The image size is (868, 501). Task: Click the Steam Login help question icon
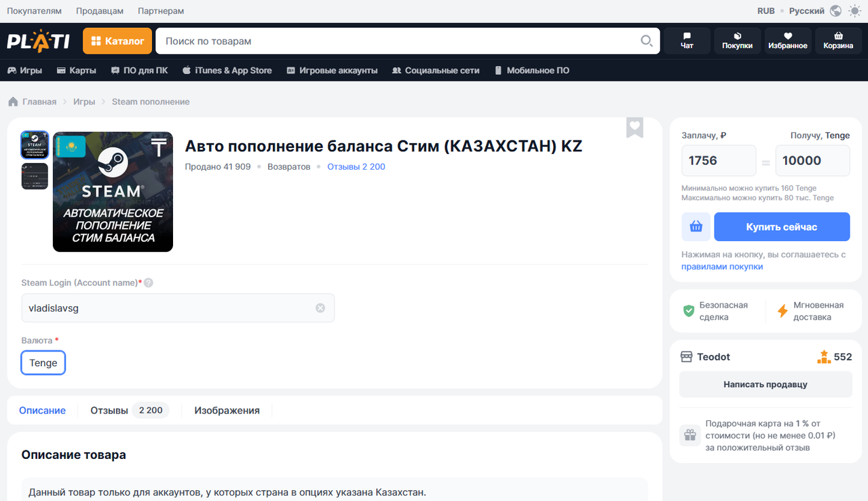point(149,282)
